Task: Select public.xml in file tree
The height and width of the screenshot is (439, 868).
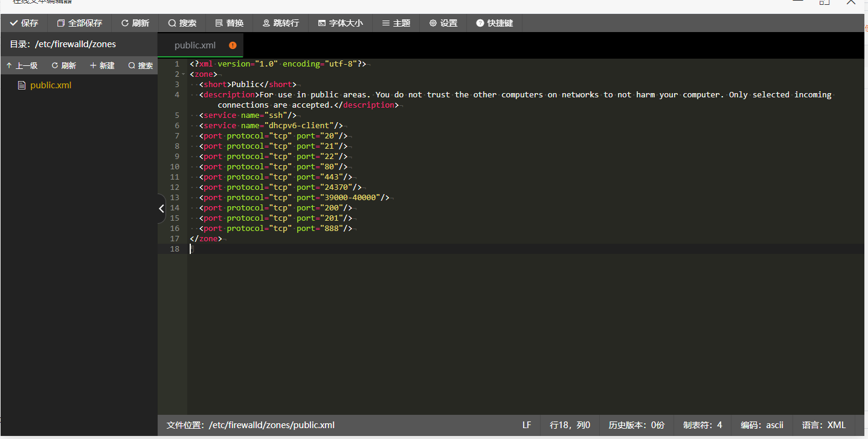Action: [51, 85]
